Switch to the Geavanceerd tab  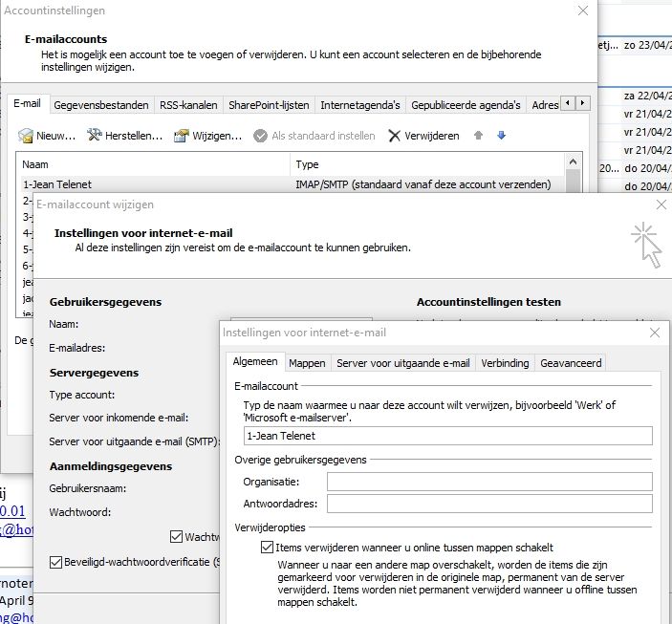[x=571, y=363]
